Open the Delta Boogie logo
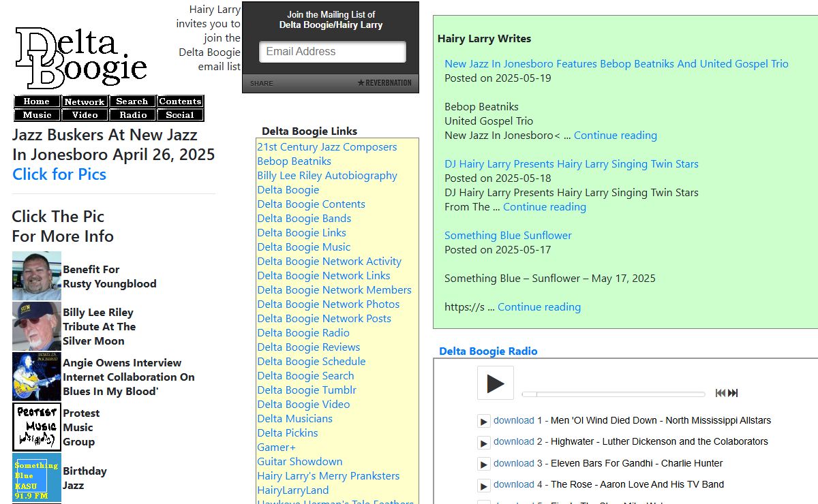Image resolution: width=818 pixels, height=504 pixels. coord(81,58)
